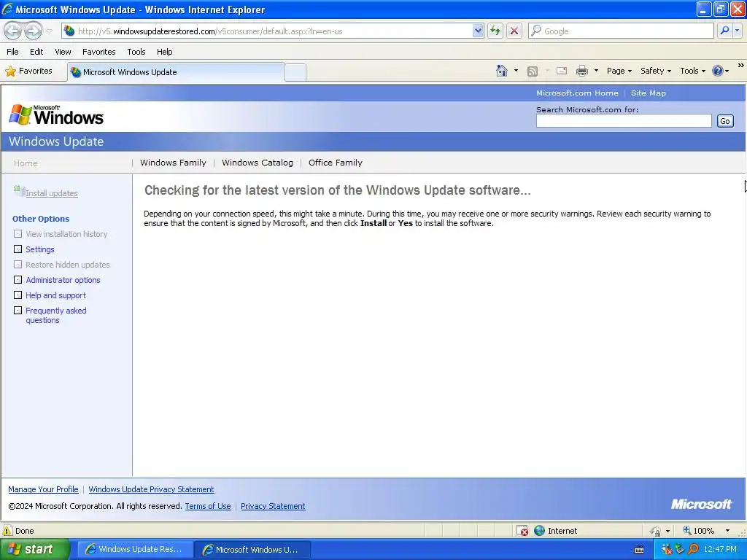Click the protected mode lock icon

point(656,531)
